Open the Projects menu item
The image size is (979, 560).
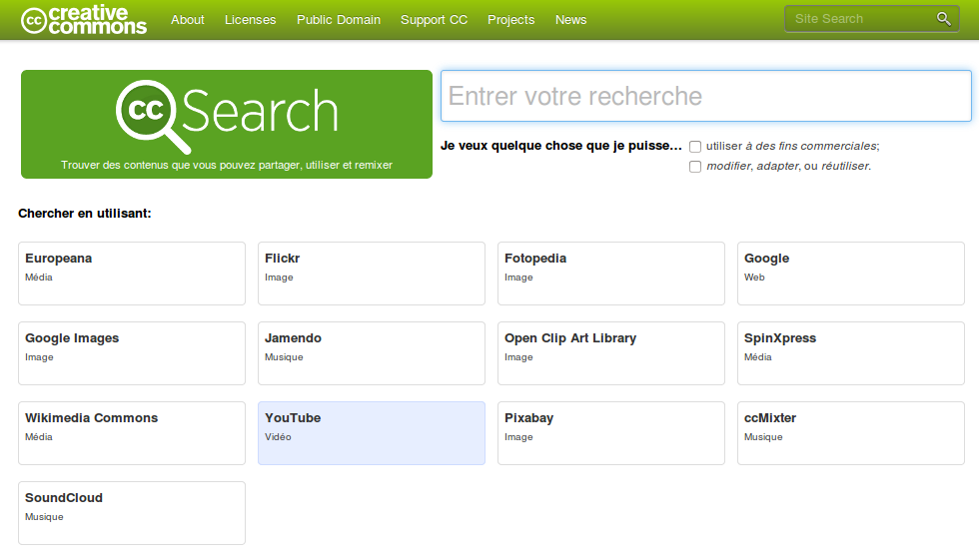pos(510,20)
